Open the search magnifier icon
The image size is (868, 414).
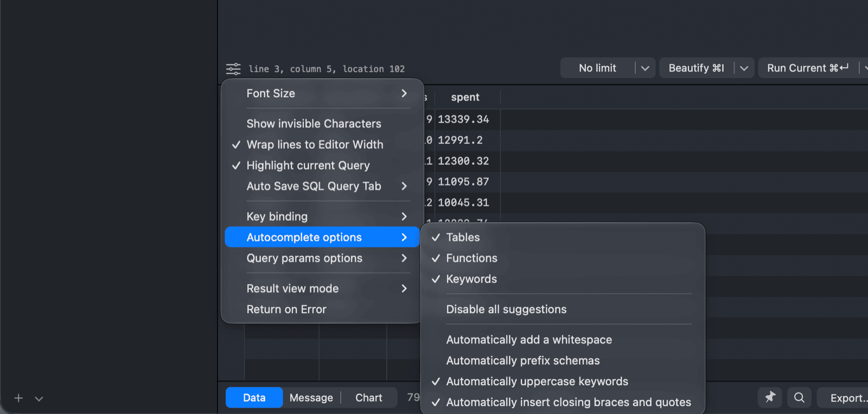tap(799, 398)
